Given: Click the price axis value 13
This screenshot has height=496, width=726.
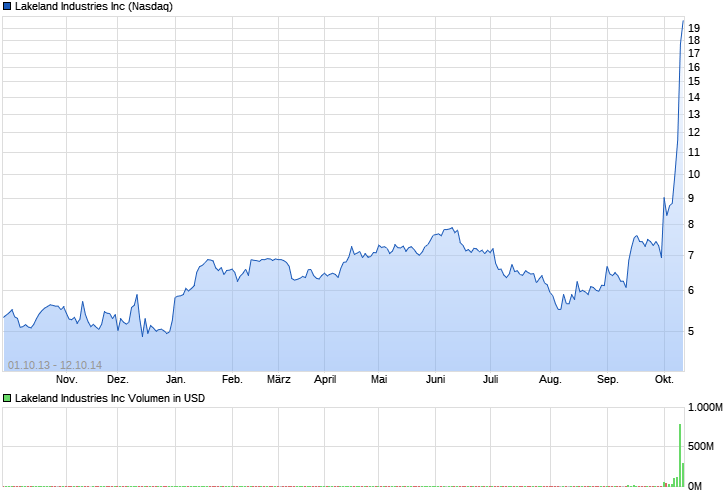Looking at the screenshot, I should pos(694,114).
